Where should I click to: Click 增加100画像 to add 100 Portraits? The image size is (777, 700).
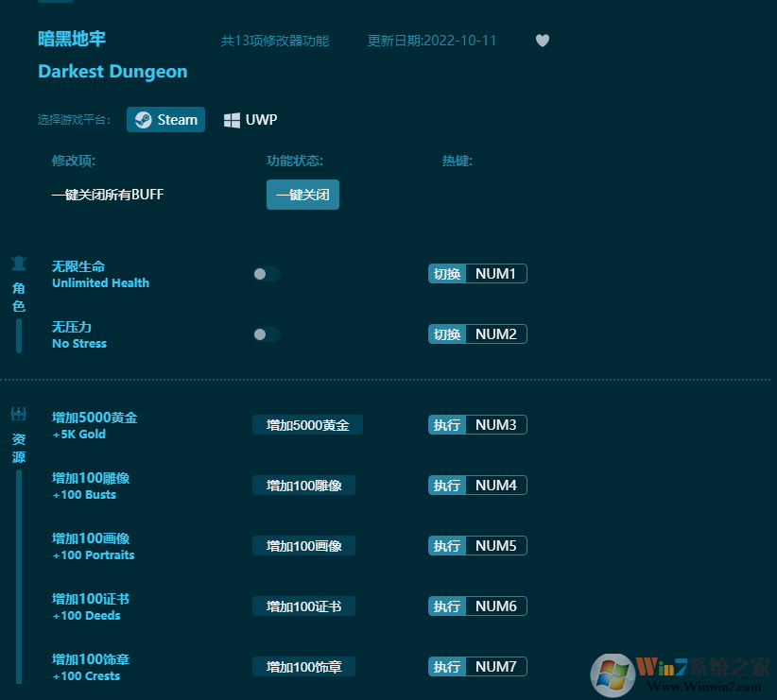click(x=303, y=546)
